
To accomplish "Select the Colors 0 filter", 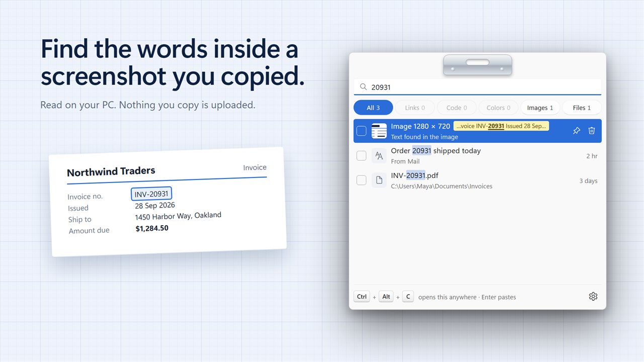I will pos(498,108).
